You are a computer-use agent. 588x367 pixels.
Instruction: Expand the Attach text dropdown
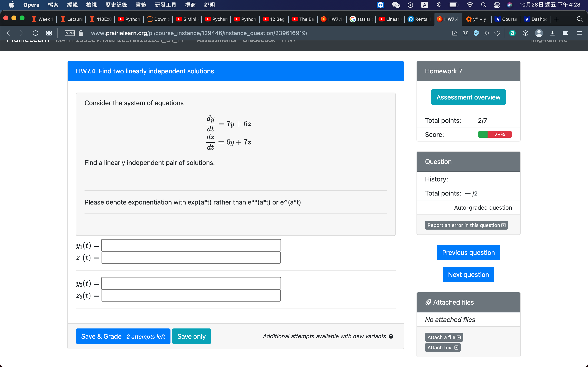pyautogui.click(x=442, y=347)
